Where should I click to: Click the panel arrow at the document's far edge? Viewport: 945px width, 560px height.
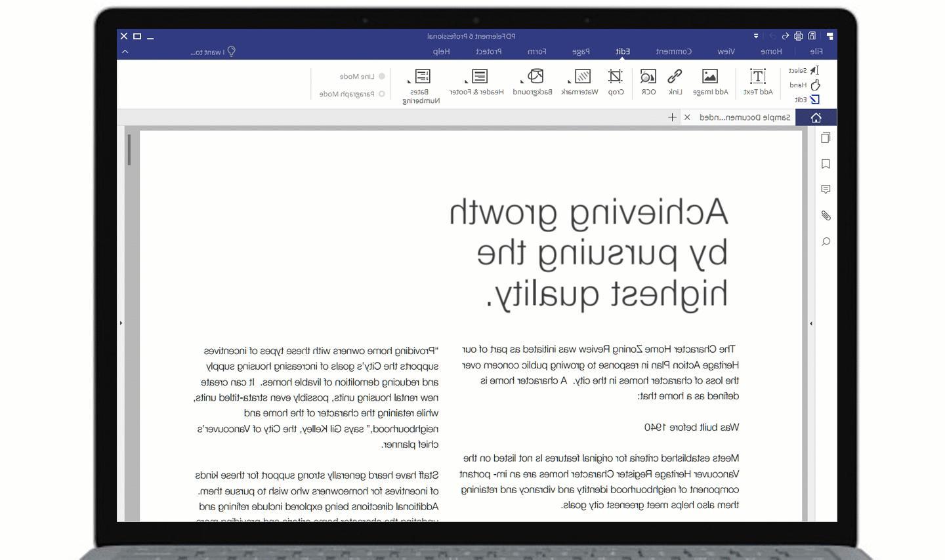click(121, 323)
